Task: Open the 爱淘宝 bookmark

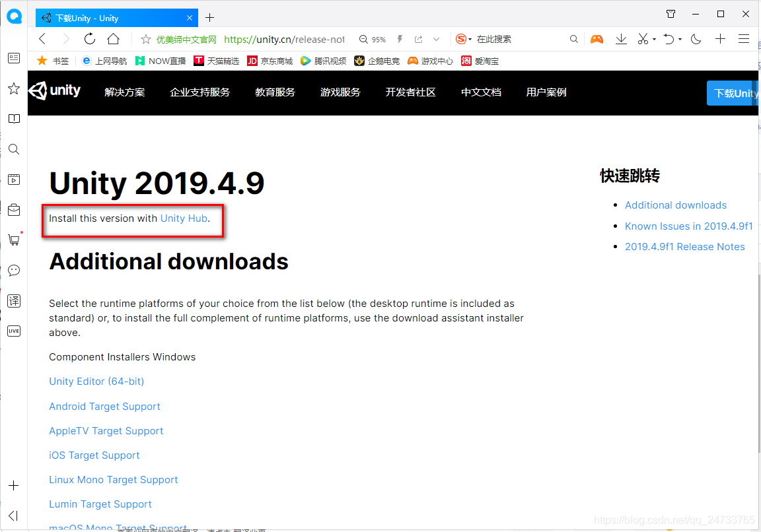Action: coord(480,61)
